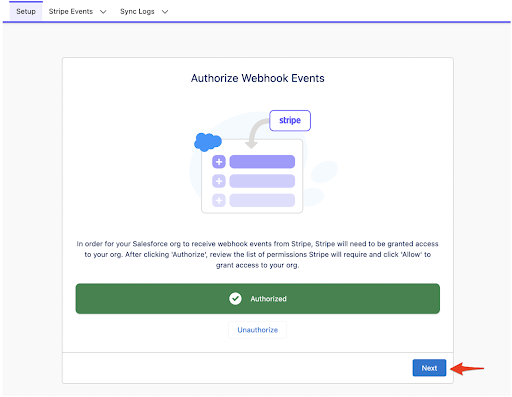Screen dimensions: 512x397
Task: Click the blue Next button
Action: coord(429,368)
